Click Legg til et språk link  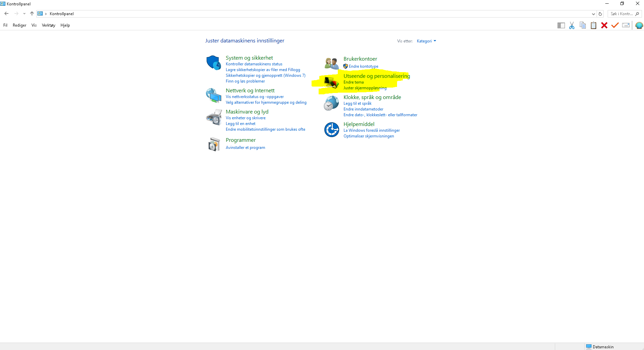tap(357, 103)
